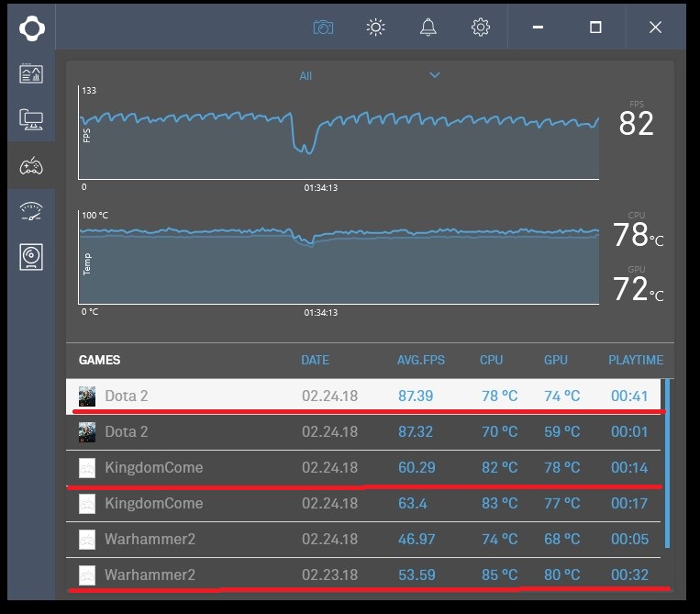Click 01:34:13 timestamp under FPS graph
700x614 pixels.
[x=320, y=188]
